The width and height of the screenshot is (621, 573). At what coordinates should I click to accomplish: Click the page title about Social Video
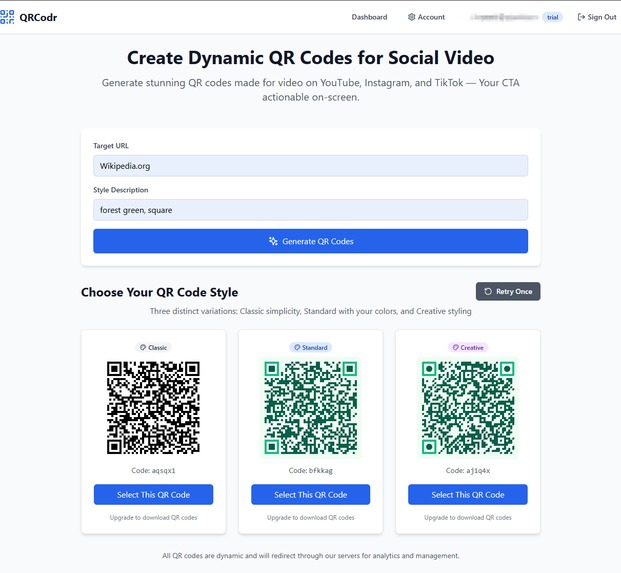pyautogui.click(x=310, y=58)
